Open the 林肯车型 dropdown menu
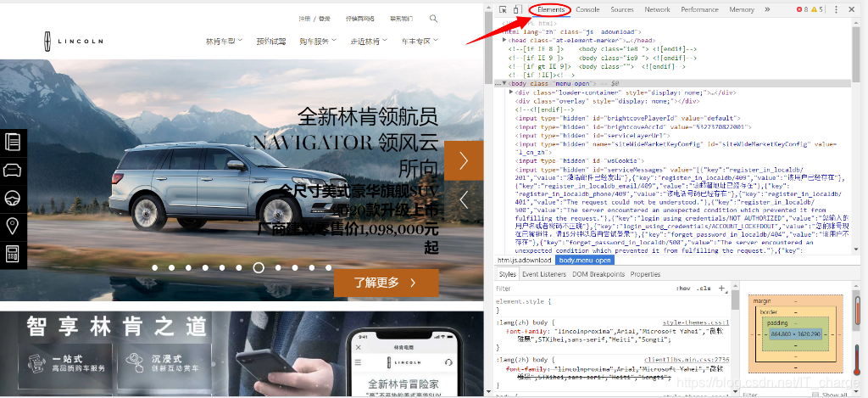868x398 pixels. [x=224, y=41]
